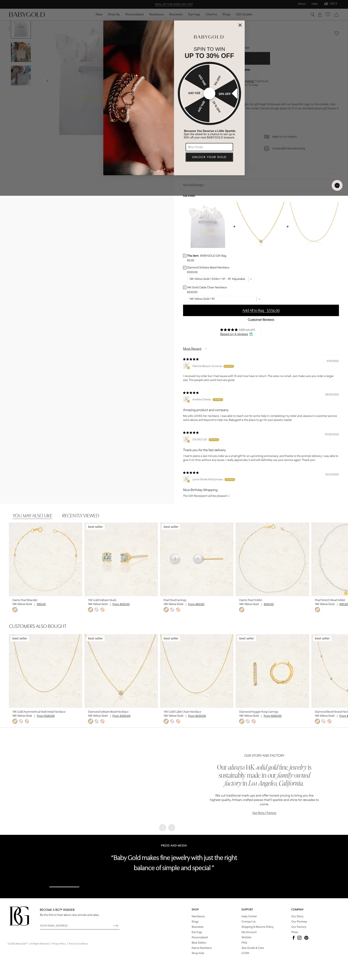
Task: Open the Necklaces menu
Action: 156,14
